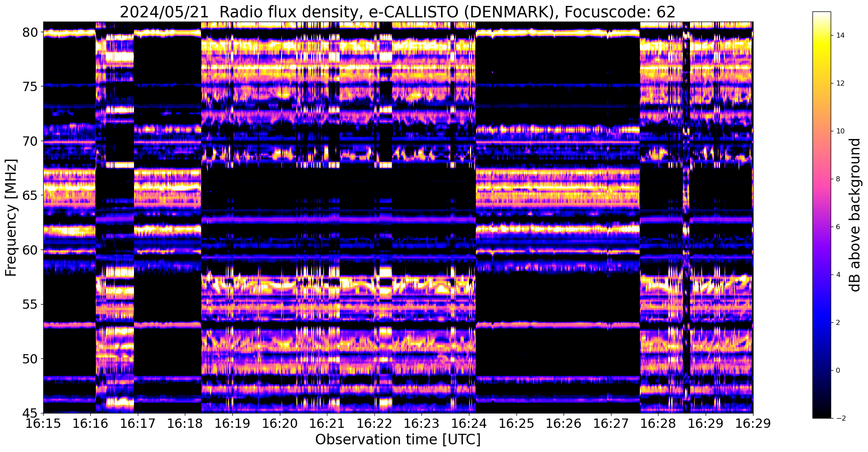This screenshot has width=868, height=452.
Task: Click the colorbar tick value 8
Action: click(x=837, y=179)
